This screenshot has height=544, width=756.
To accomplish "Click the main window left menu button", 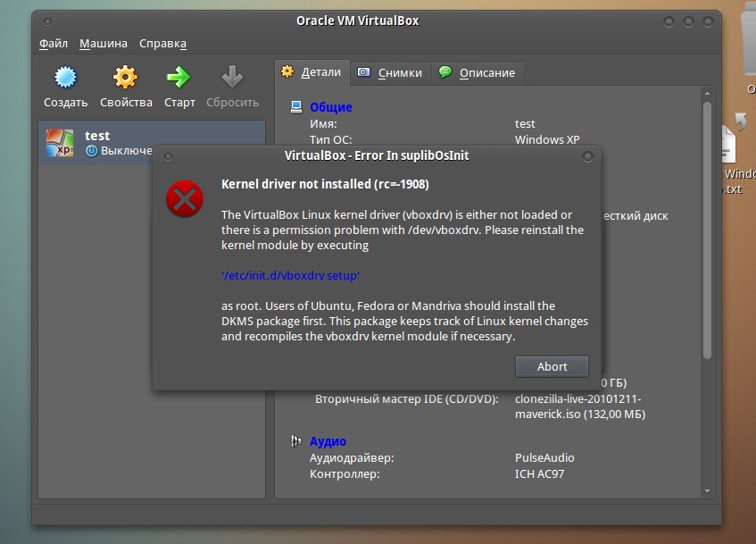I will click(x=47, y=21).
